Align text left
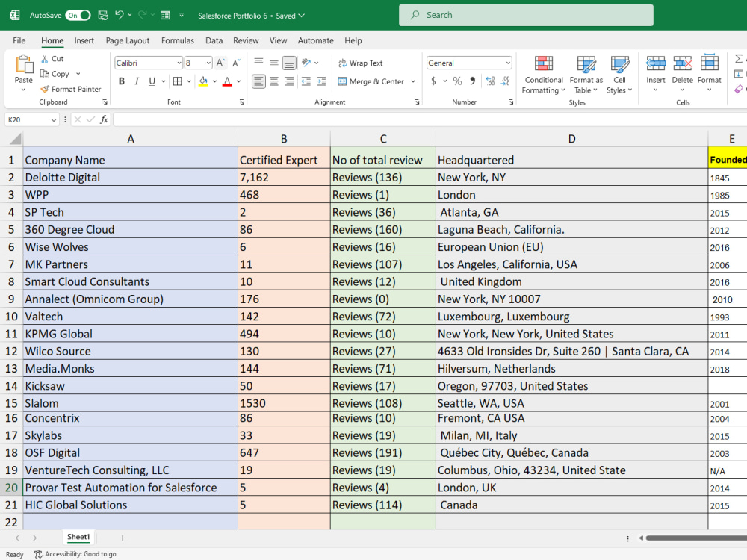This screenshot has width=747, height=560. coord(258,81)
